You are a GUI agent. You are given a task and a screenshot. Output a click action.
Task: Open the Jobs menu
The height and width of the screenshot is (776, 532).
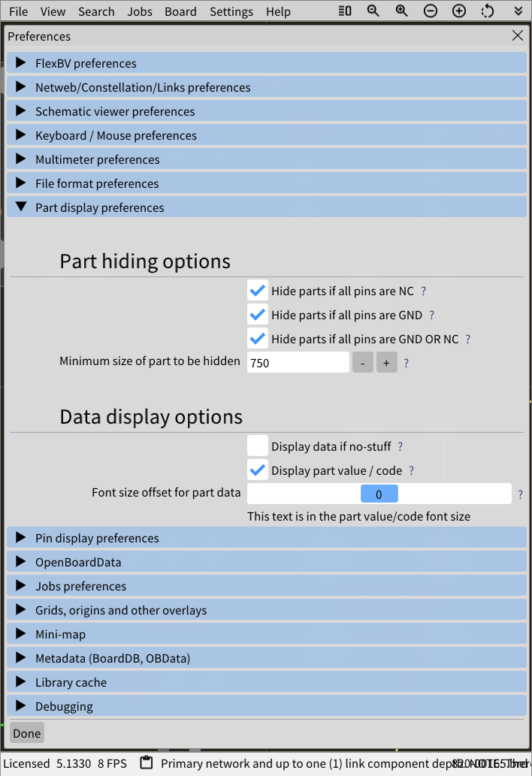[x=140, y=11]
